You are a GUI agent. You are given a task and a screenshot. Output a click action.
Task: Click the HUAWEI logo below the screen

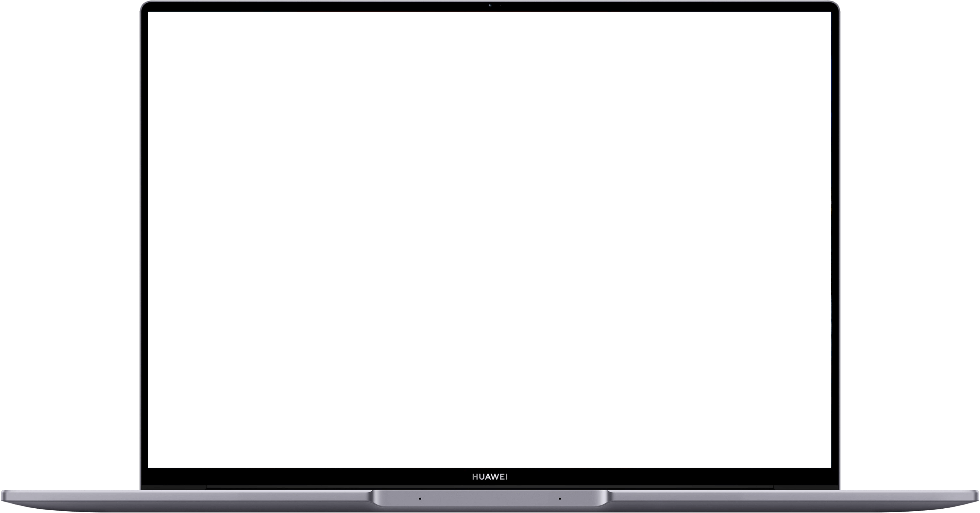tap(490, 477)
